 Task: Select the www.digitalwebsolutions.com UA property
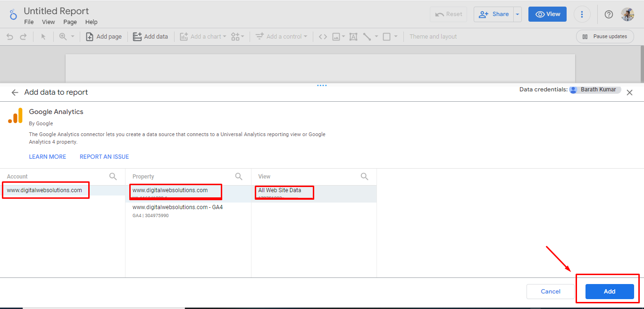coord(188,194)
